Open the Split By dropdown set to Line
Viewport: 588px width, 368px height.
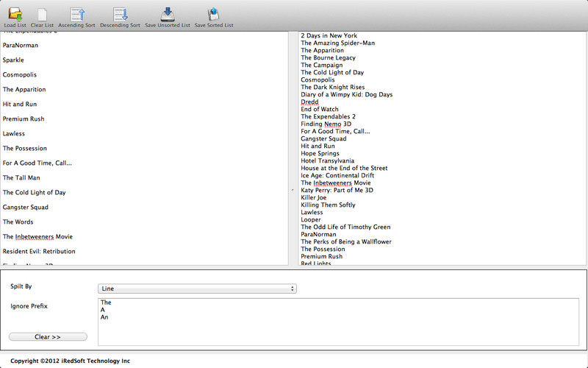(x=197, y=289)
